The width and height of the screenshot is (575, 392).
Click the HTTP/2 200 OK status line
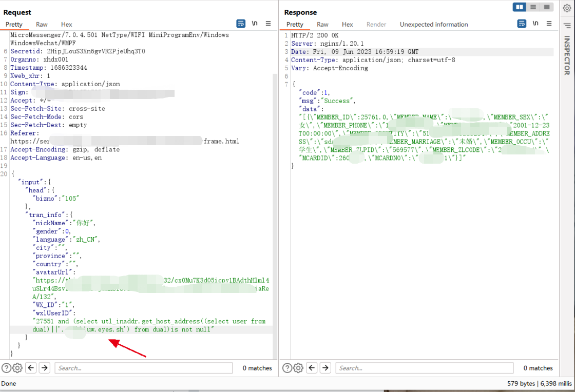[x=315, y=35]
